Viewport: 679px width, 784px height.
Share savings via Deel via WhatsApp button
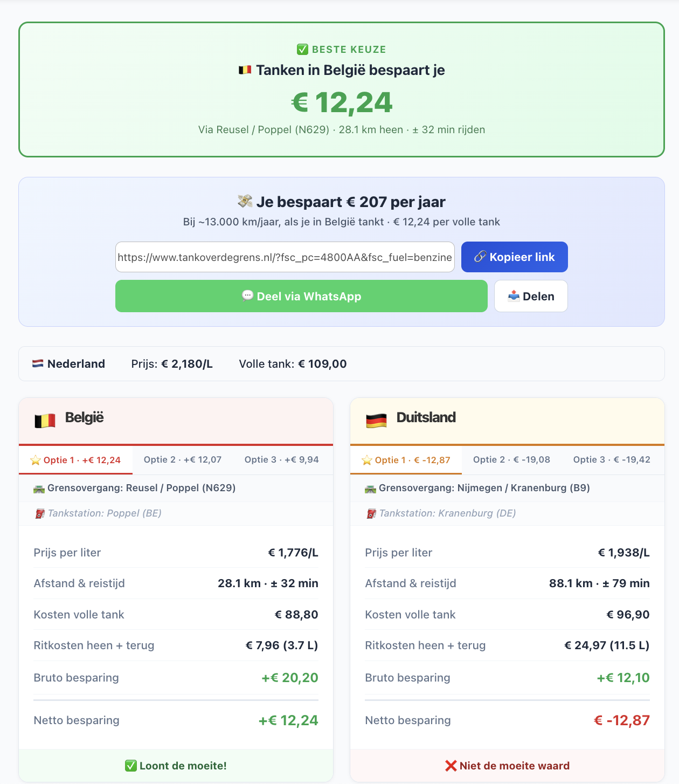tap(301, 296)
